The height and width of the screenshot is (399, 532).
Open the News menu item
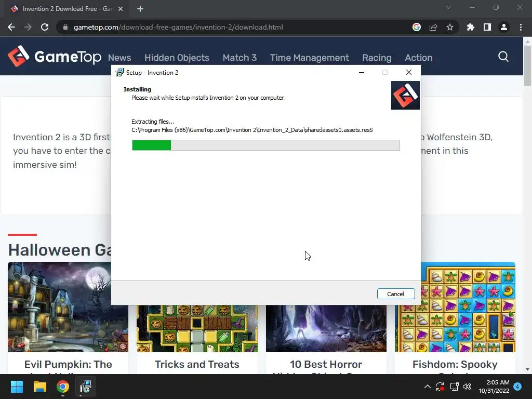click(x=119, y=58)
